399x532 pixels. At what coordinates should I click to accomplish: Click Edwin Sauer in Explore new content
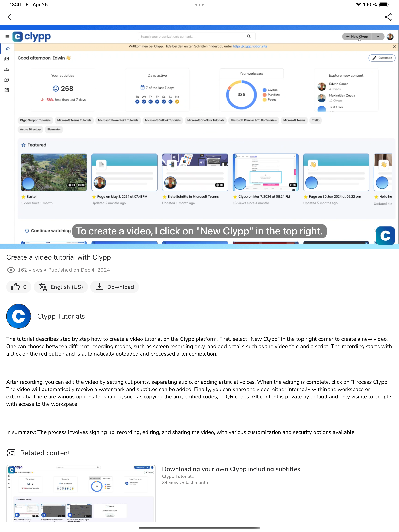pos(338,84)
